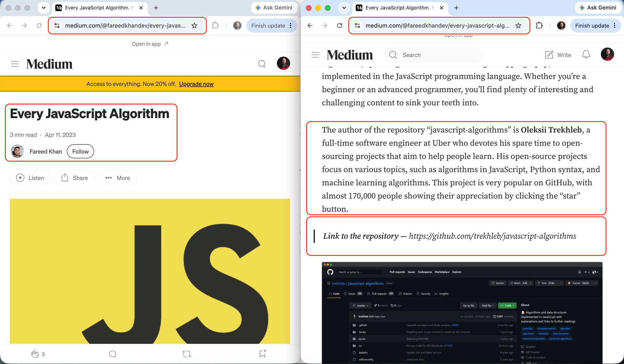Image resolution: width=624 pixels, height=364 pixels.
Task: Repost the article with repost icon
Action: [187, 354]
